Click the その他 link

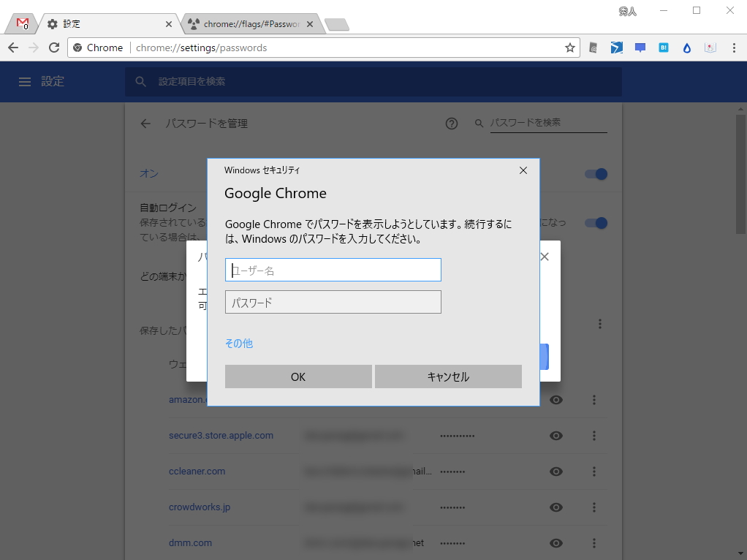pos(239,344)
